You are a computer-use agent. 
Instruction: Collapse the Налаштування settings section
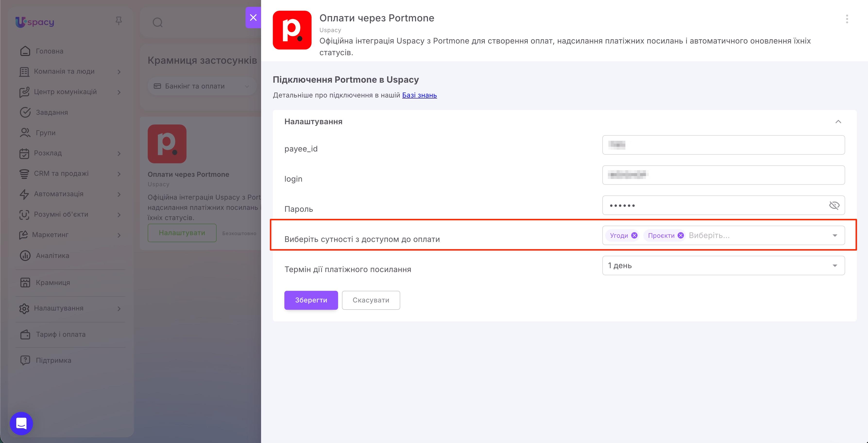click(x=838, y=122)
